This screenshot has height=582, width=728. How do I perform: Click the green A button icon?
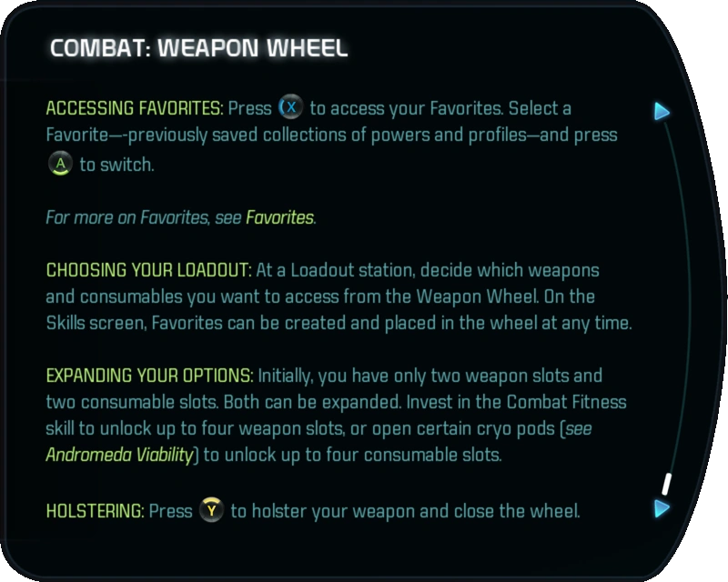pyautogui.click(x=59, y=166)
